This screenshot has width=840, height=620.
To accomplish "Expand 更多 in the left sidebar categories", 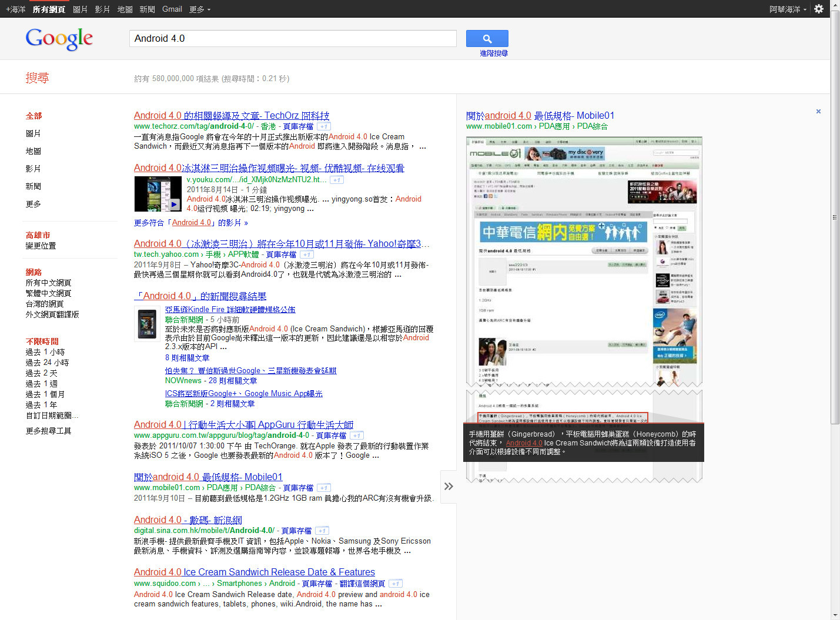I will [x=34, y=204].
